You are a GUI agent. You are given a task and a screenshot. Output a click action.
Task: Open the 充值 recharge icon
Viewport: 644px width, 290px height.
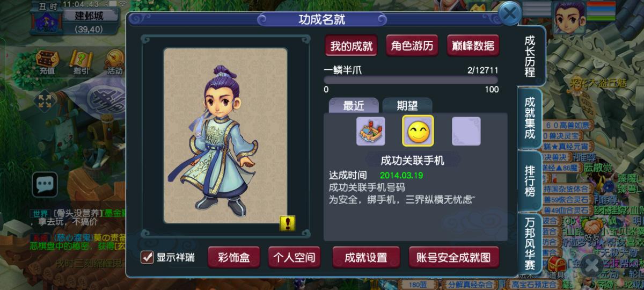[47, 62]
